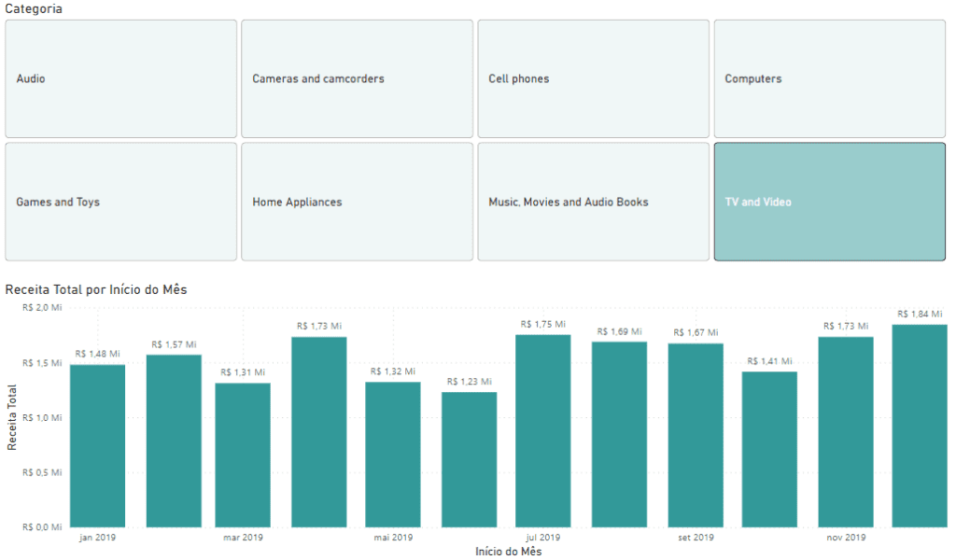Click the jan 2019 bar in the chart
The image size is (956, 560).
(x=97, y=446)
